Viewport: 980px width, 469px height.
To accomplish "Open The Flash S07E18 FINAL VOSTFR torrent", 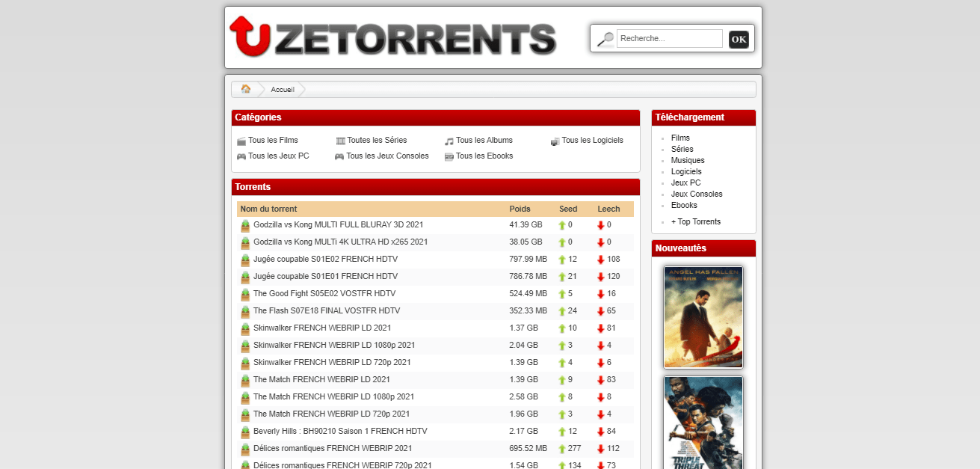I will click(327, 310).
